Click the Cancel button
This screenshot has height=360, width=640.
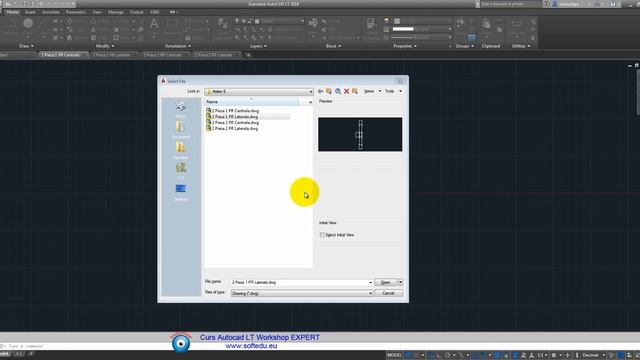(x=389, y=293)
